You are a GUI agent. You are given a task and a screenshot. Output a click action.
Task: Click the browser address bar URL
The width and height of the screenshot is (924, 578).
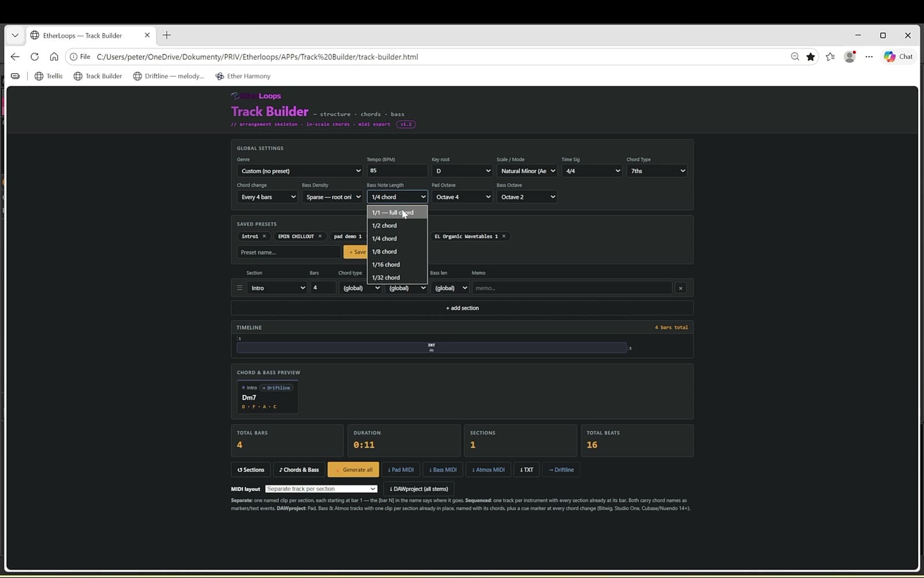pyautogui.click(x=257, y=57)
